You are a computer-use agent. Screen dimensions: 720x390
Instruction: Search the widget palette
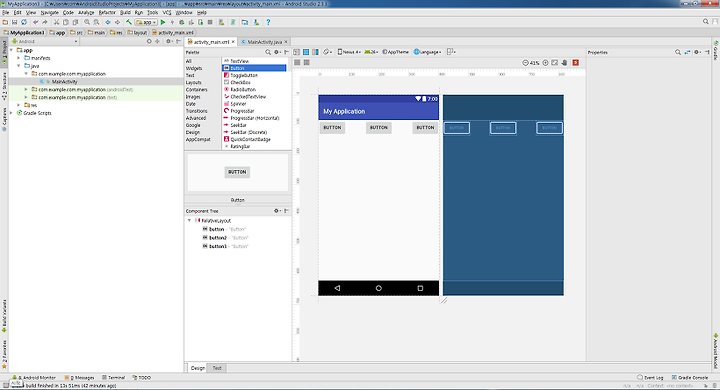[268, 52]
